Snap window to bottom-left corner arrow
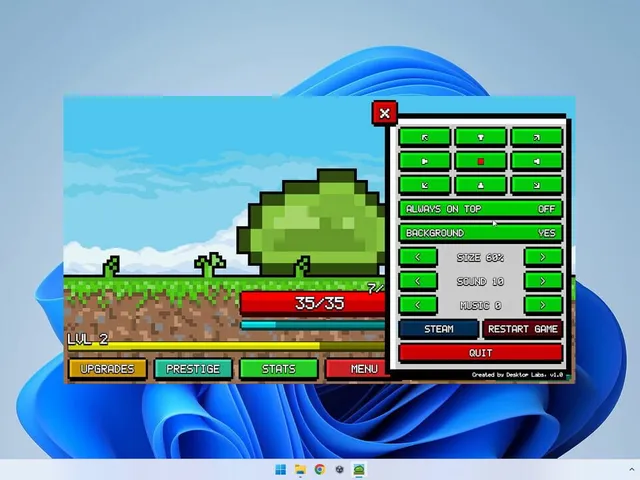 coord(425,185)
